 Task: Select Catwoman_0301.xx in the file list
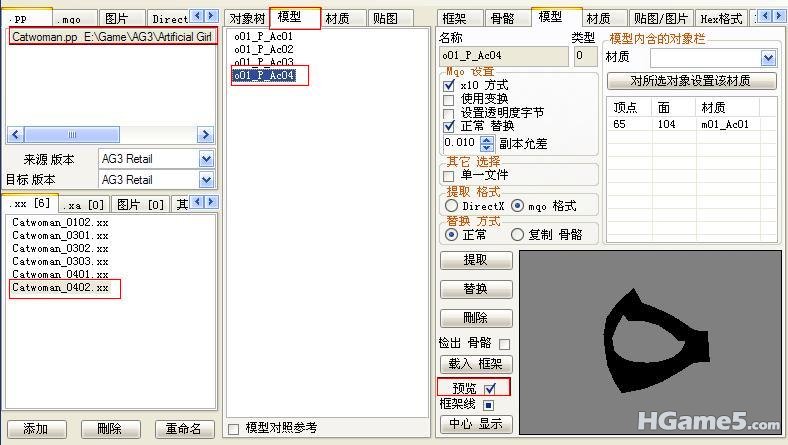[60, 235]
